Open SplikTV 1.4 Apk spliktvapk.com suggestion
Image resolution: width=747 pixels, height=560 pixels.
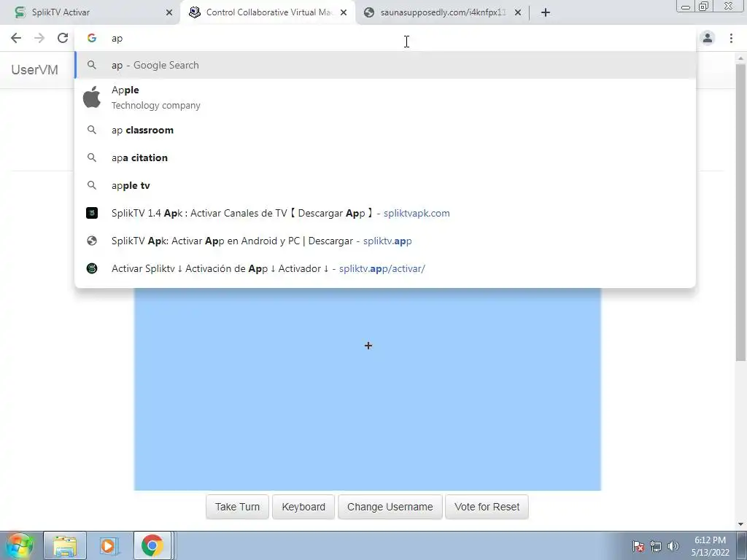click(x=385, y=213)
